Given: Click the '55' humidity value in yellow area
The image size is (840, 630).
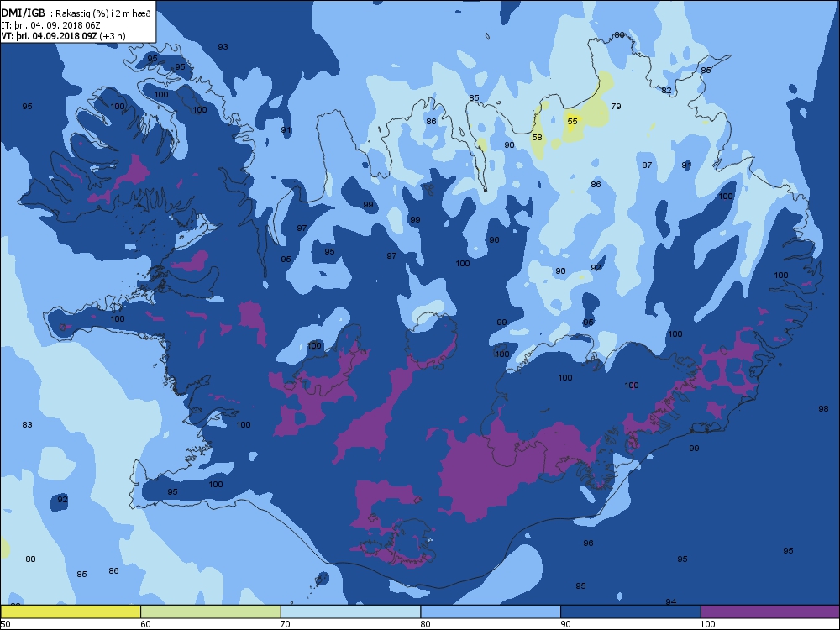Looking at the screenshot, I should click(573, 121).
